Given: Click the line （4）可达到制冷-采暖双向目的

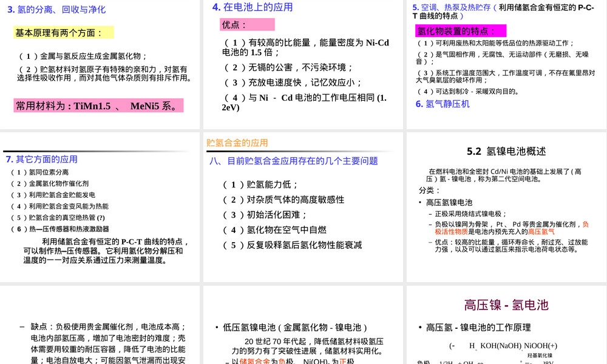Looking at the screenshot, I should pyautogui.click(x=468, y=91).
